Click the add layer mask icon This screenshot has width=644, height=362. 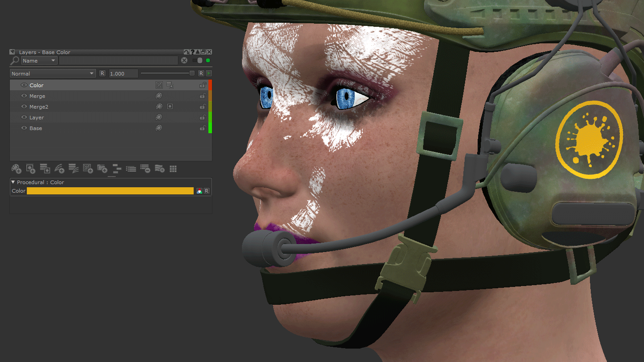coord(30,168)
